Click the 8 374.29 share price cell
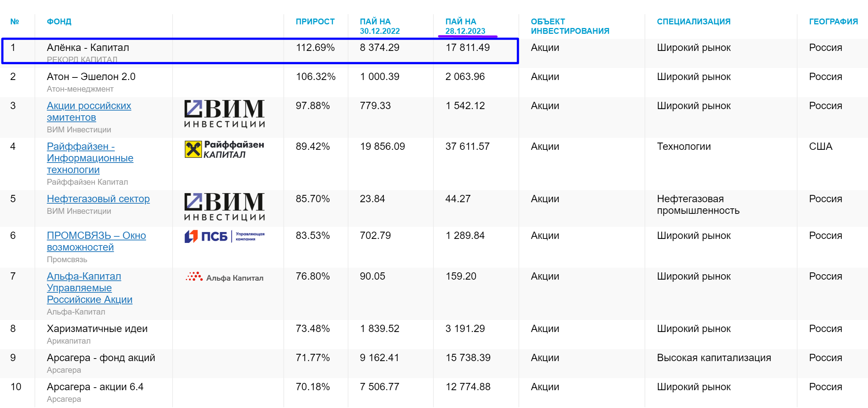 [380, 48]
